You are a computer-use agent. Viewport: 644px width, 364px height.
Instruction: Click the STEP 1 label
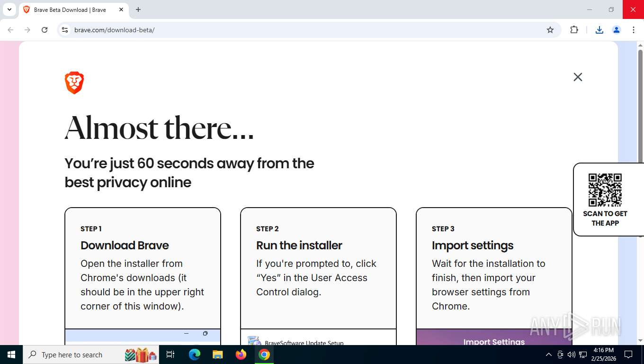[91, 228]
